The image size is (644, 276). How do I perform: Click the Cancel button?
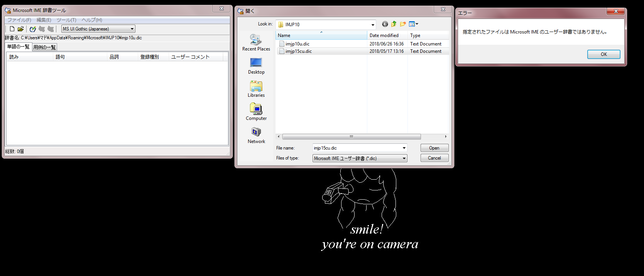434,158
